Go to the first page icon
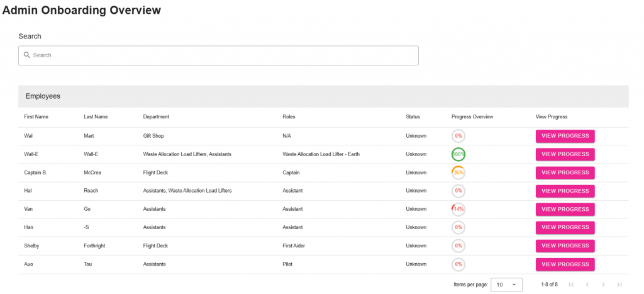The image size is (644, 294). 571,285
